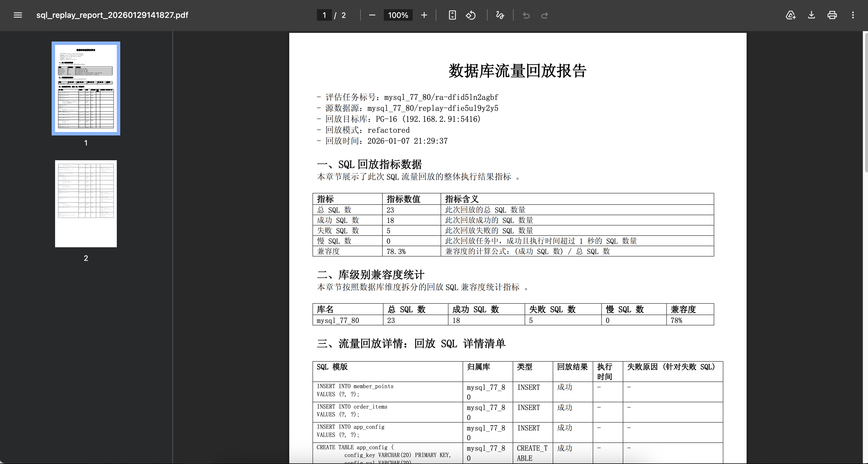Enable the drawing annotation tool
868x464 pixels.
click(x=500, y=15)
